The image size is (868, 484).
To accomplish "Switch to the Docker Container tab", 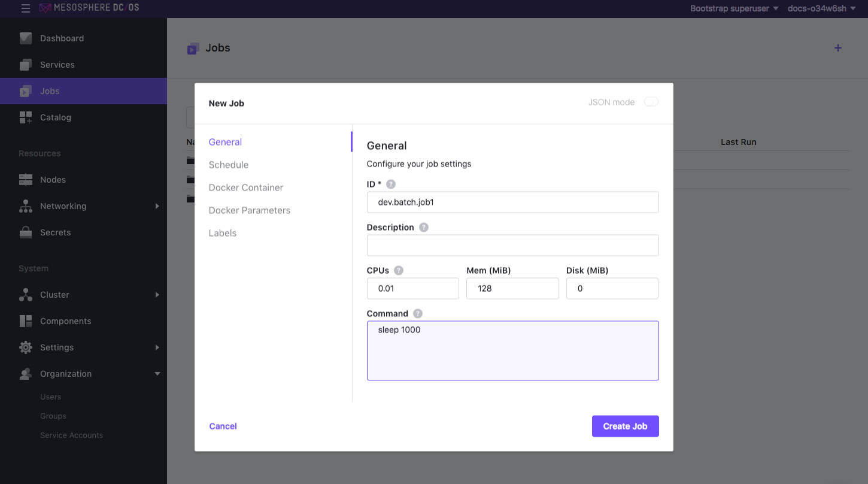I will (246, 187).
